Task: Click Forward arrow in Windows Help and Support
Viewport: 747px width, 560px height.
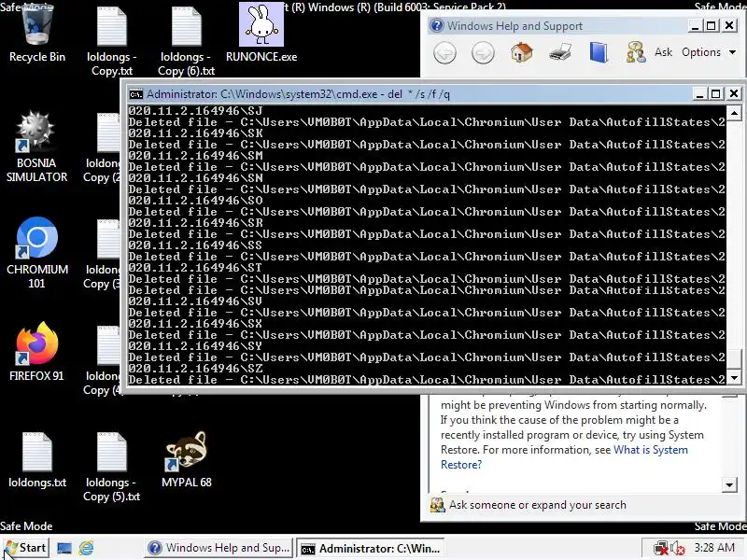Action: click(x=483, y=52)
